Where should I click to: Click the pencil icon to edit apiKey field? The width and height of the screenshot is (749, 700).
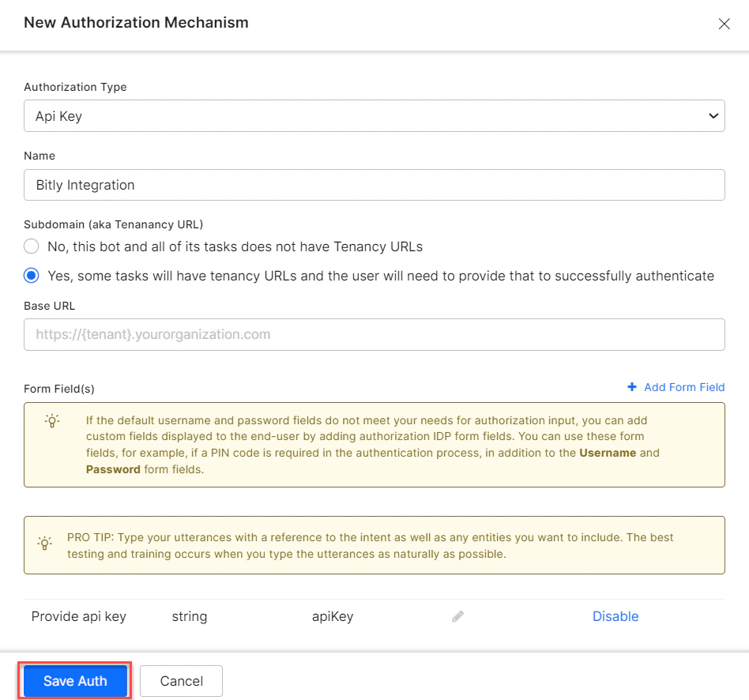tap(457, 615)
